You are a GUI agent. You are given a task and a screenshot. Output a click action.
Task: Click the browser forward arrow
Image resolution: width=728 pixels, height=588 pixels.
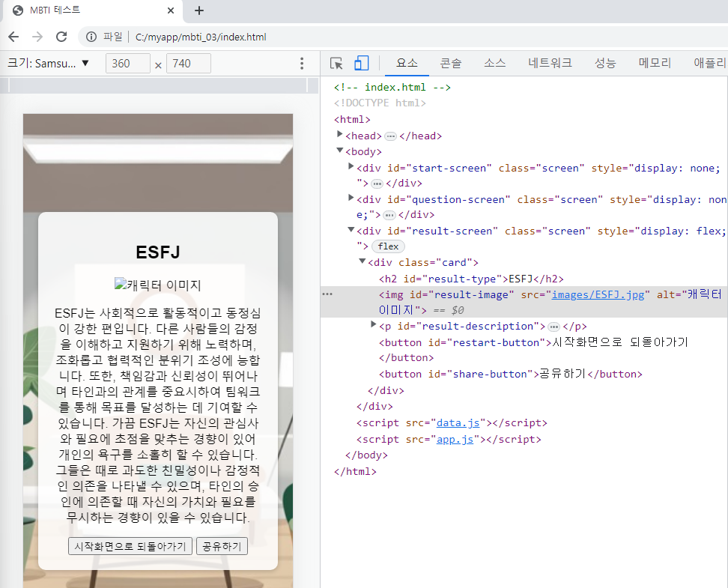tap(37, 37)
